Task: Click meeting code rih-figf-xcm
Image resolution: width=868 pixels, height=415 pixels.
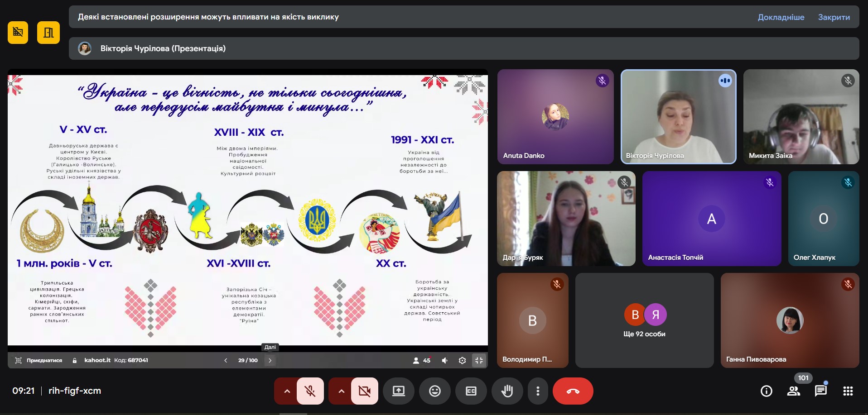Action: pos(75,391)
